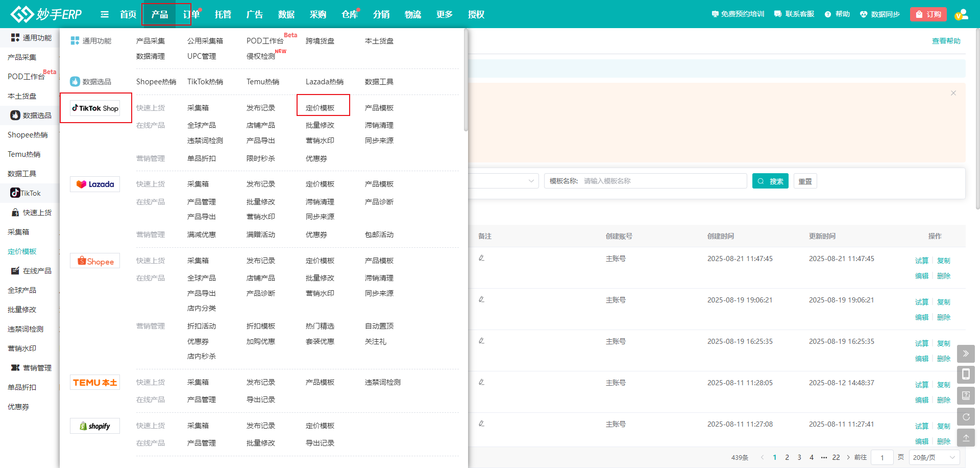Click pagination ellipsis to jump pages

pyautogui.click(x=824, y=457)
